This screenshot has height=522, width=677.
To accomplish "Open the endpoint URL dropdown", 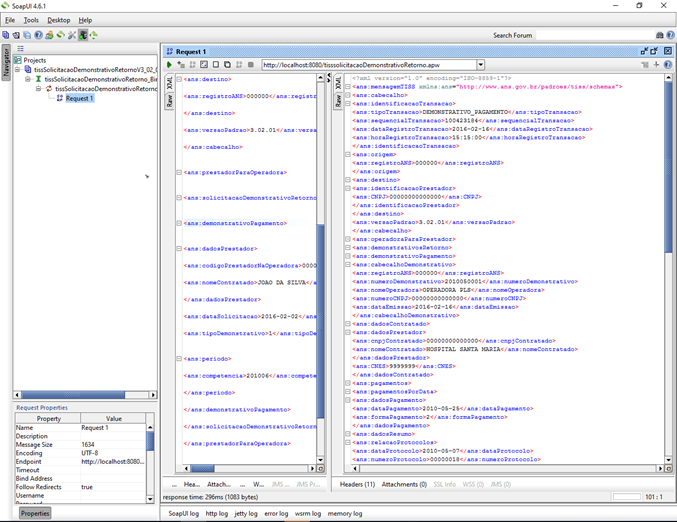I will (480, 65).
